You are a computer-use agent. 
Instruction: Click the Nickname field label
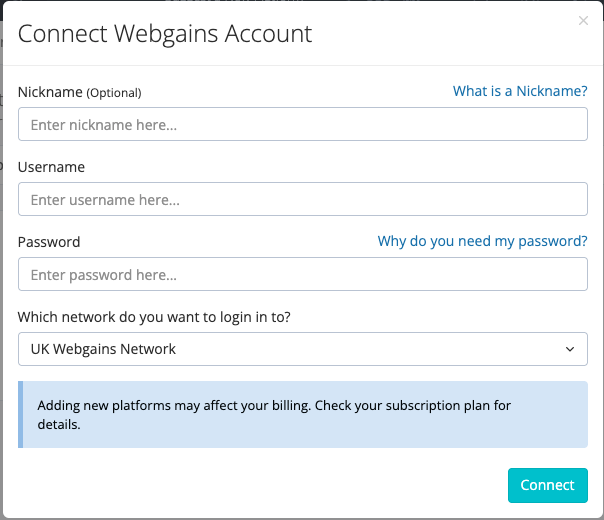pyautogui.click(x=49, y=92)
